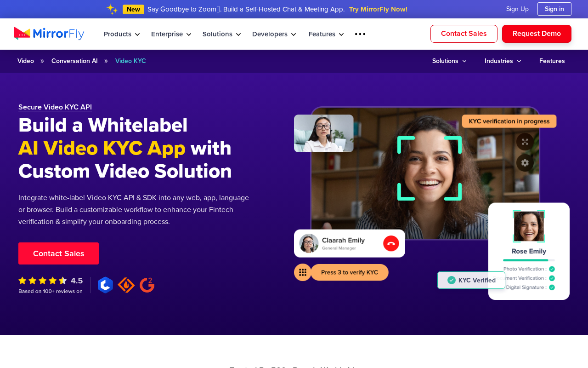The width and height of the screenshot is (588, 368).
Task: Click the small agent video thumbnail
Action: 324,133
